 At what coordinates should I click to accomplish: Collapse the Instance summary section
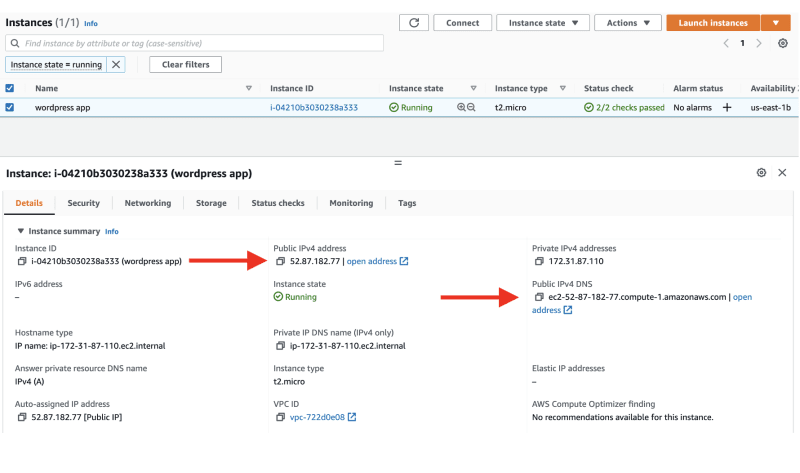[x=20, y=231]
